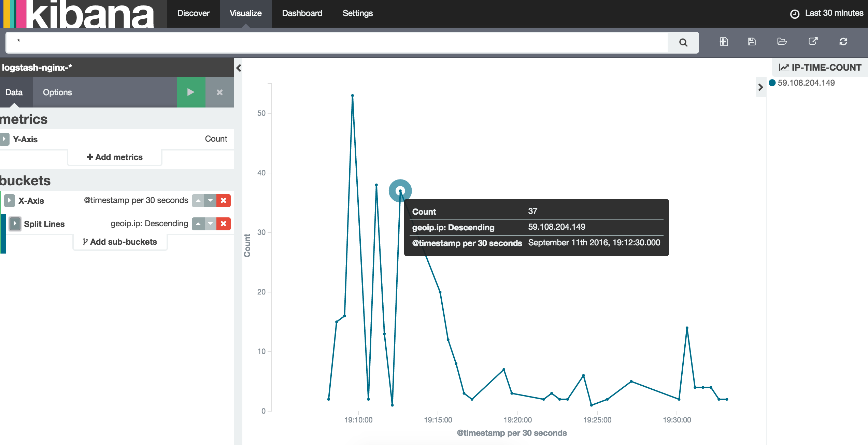Expand the X-Axis bucket settings
Screen dimensions: 868x445
(10, 200)
